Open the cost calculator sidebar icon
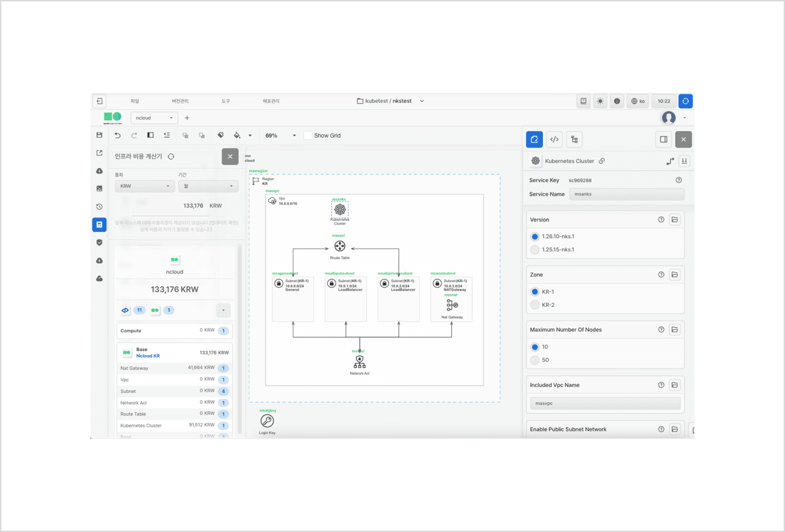This screenshot has height=532, width=785. coord(99,225)
